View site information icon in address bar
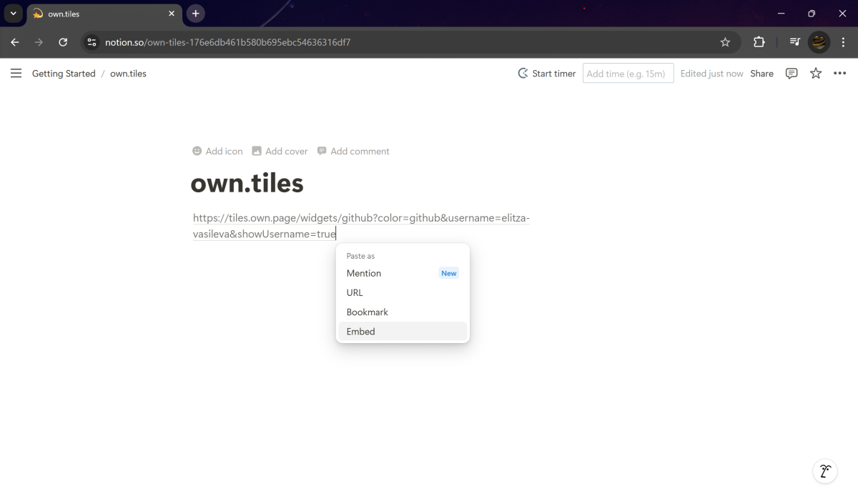 91,42
